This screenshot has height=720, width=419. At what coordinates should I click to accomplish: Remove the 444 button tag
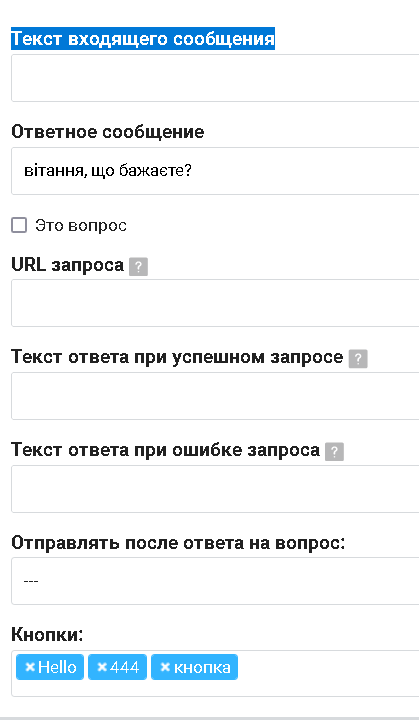tap(102, 667)
